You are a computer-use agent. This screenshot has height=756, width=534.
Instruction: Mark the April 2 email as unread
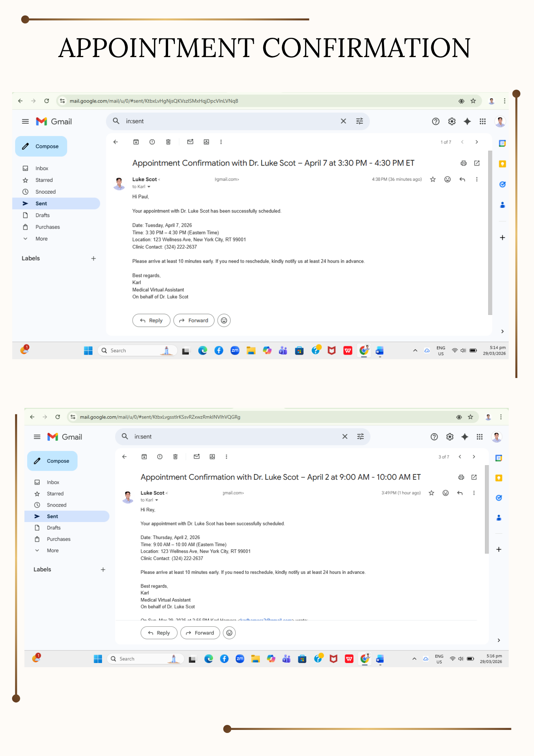tap(196, 457)
